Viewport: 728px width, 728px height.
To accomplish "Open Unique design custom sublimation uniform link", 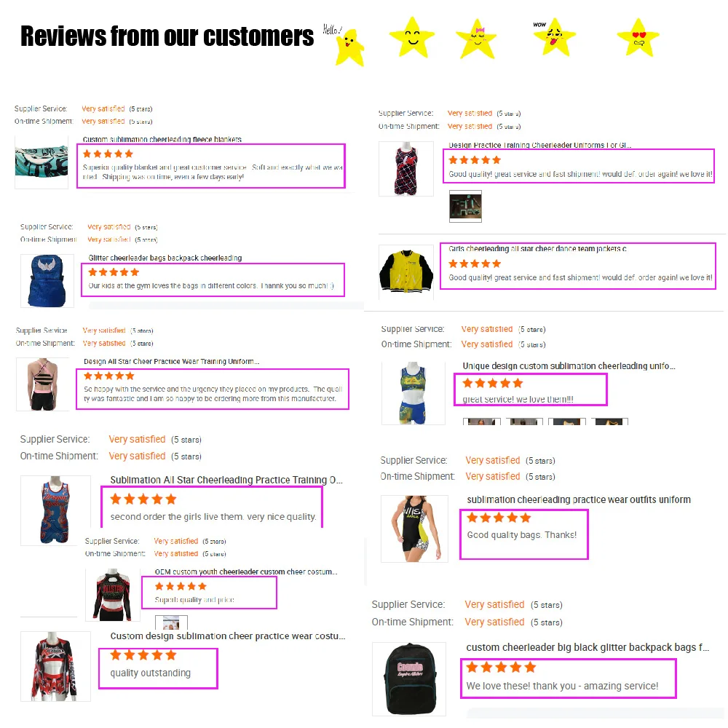I will 569,366.
